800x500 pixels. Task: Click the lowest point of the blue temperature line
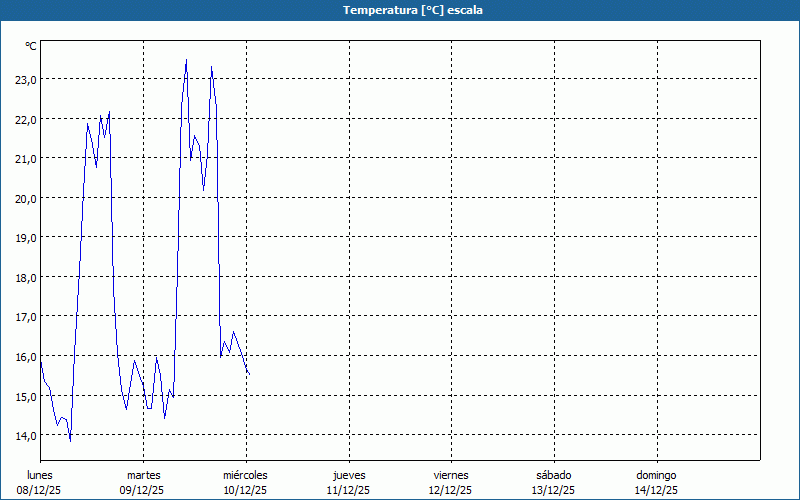[70, 441]
